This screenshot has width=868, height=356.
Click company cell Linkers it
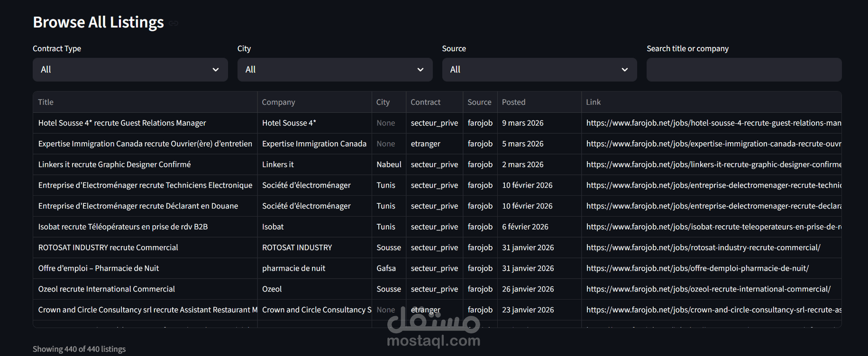[314, 164]
